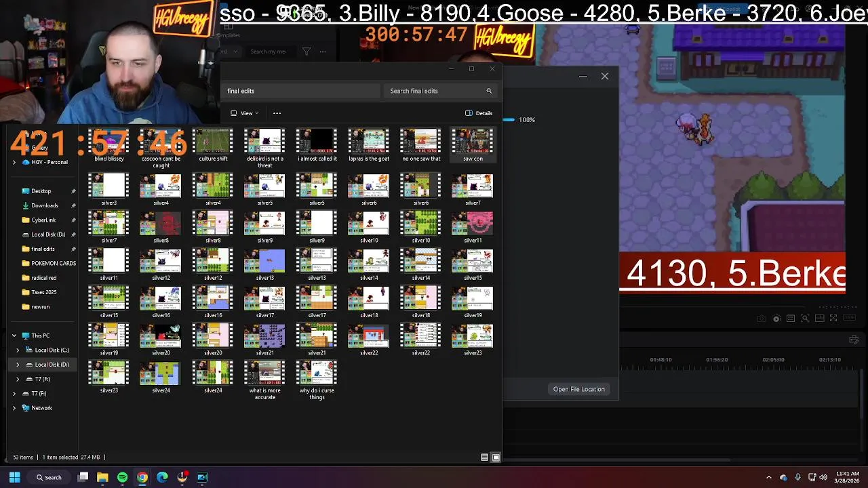Open Taxes 2025 folder in sidebar
Viewport: 868px width, 488px height.
point(43,292)
